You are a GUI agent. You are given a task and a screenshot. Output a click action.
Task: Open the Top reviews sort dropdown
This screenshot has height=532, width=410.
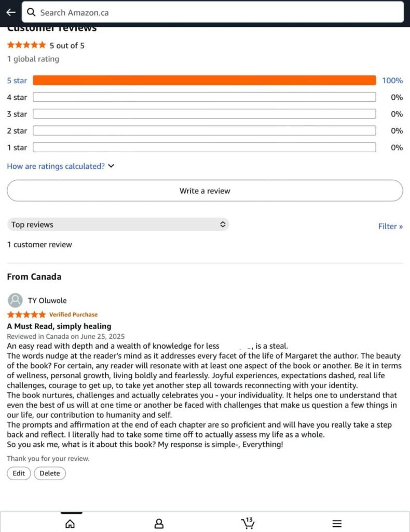click(x=118, y=224)
